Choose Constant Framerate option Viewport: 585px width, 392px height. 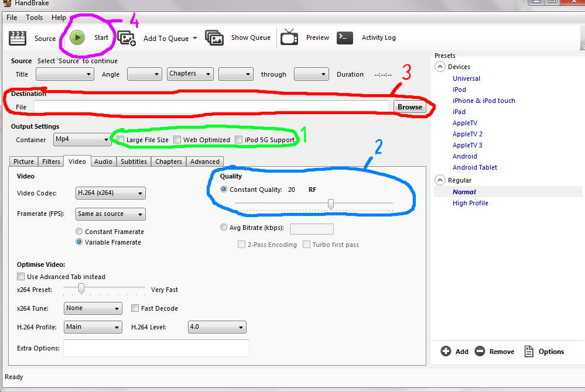(x=79, y=232)
